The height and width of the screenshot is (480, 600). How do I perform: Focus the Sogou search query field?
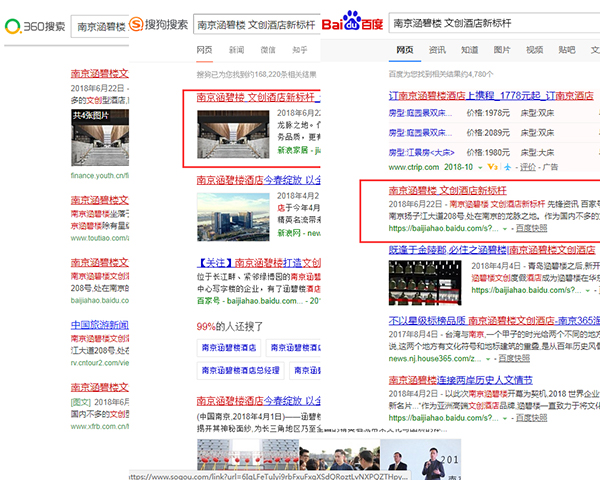[x=255, y=22]
